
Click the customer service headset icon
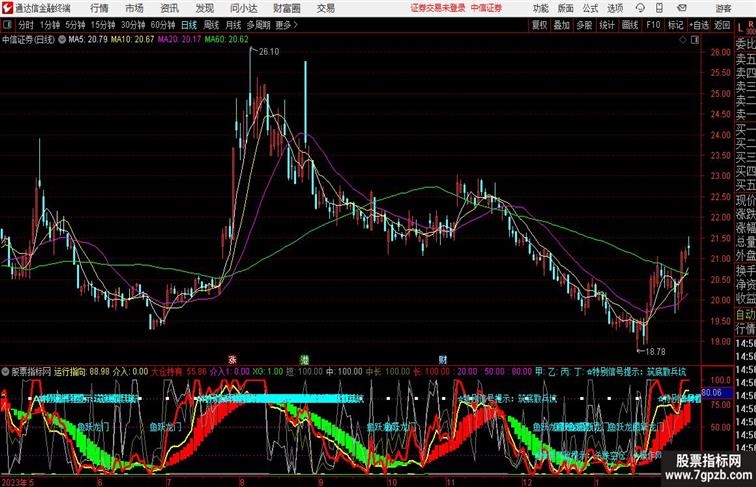point(640,8)
